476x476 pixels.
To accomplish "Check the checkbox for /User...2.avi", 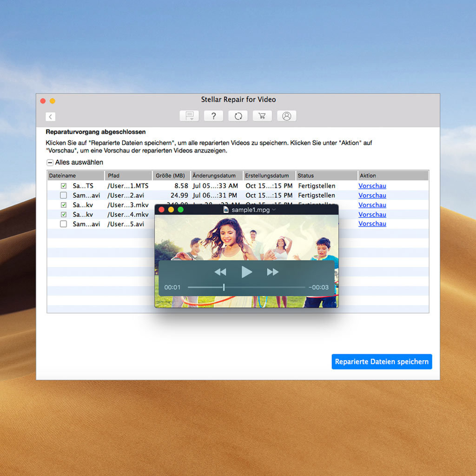I will click(x=63, y=195).
